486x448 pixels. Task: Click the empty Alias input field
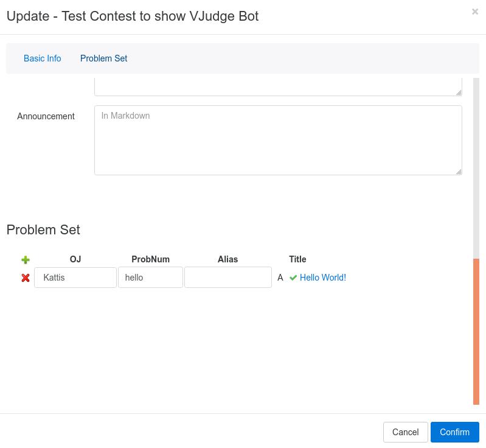point(228,278)
